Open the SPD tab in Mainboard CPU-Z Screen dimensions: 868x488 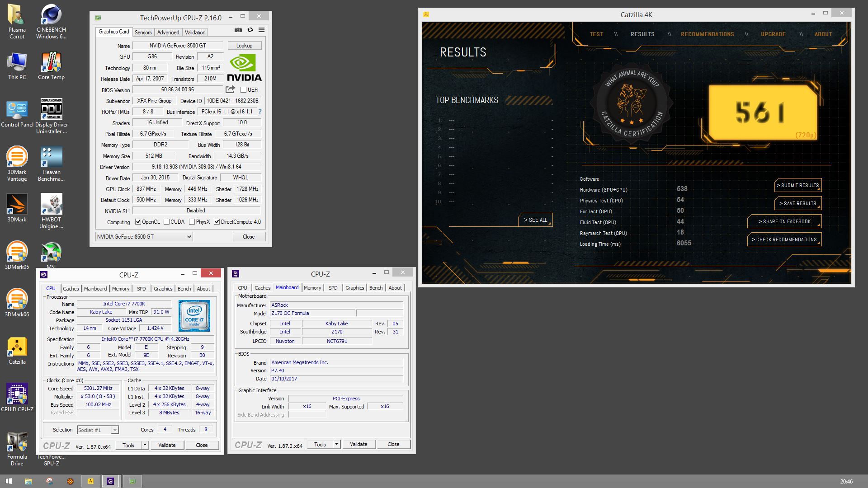(333, 288)
